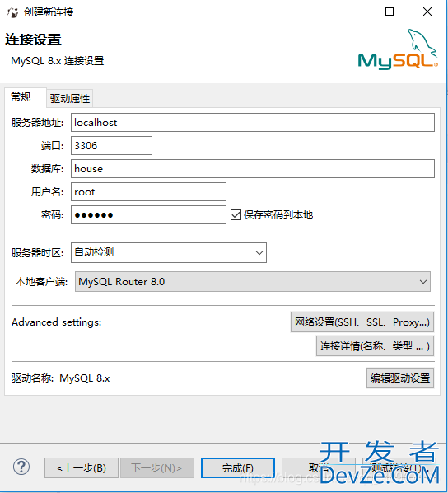Click in the port field showing 3306
Screen dimensions: 448x493
(111, 146)
